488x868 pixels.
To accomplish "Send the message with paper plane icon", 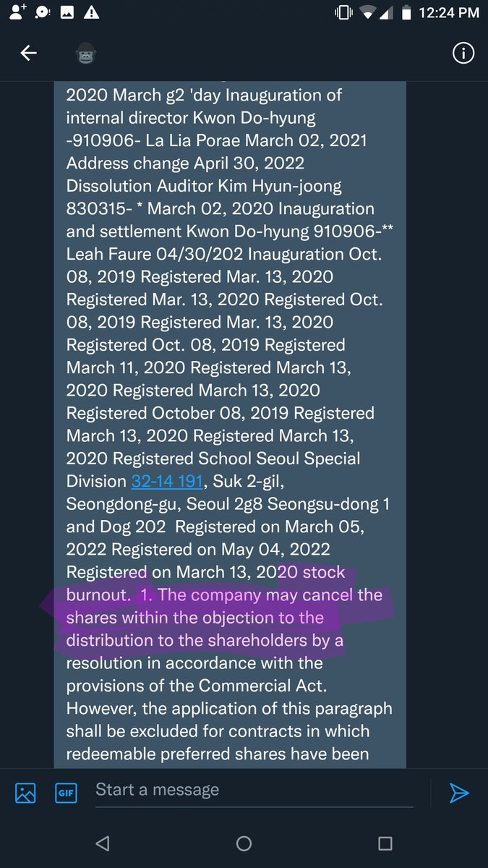I will 459,793.
